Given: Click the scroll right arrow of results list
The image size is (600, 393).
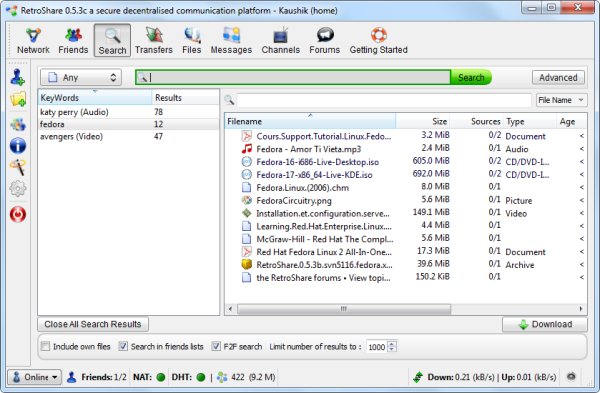Looking at the screenshot, I should point(581,308).
